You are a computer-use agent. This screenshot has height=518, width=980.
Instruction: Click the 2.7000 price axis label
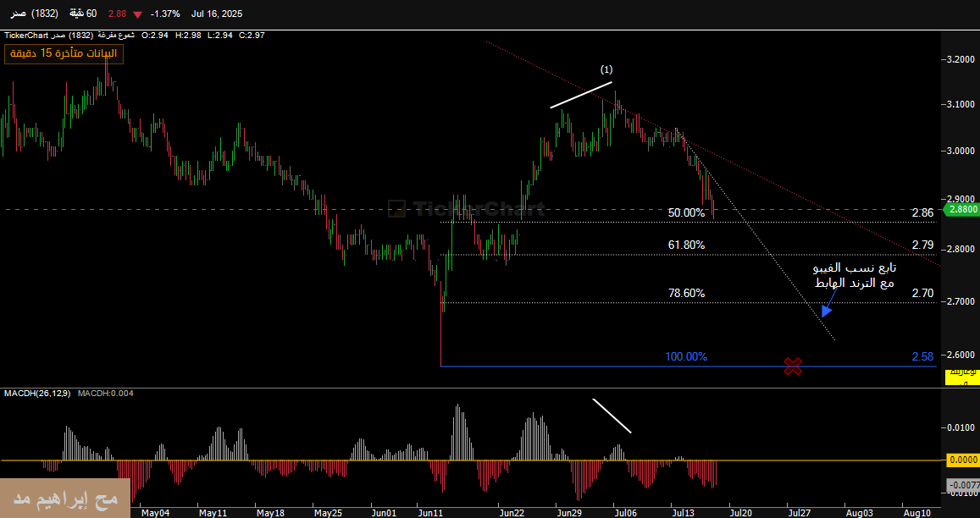pyautogui.click(x=961, y=301)
